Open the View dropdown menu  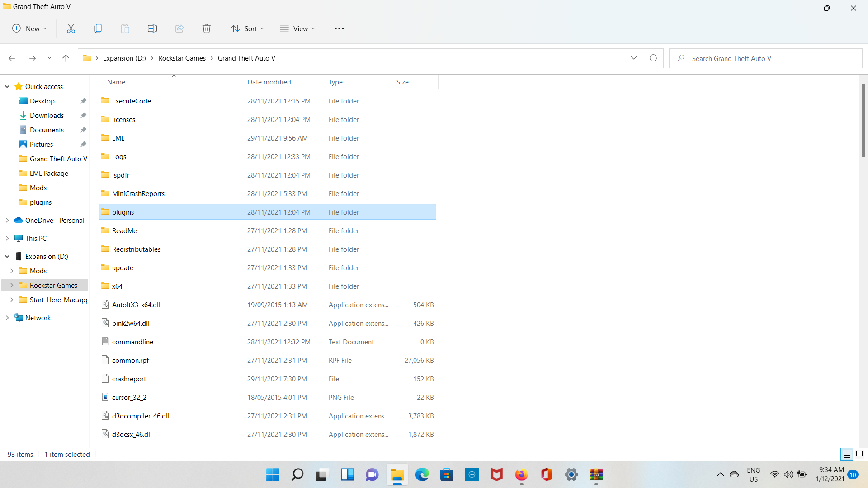[297, 28]
